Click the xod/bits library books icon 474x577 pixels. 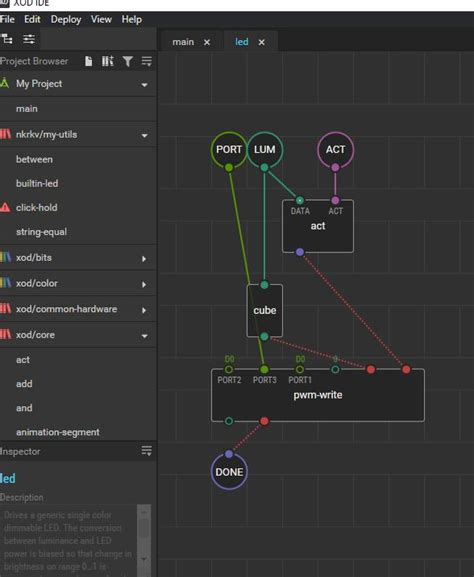click(x=5, y=257)
